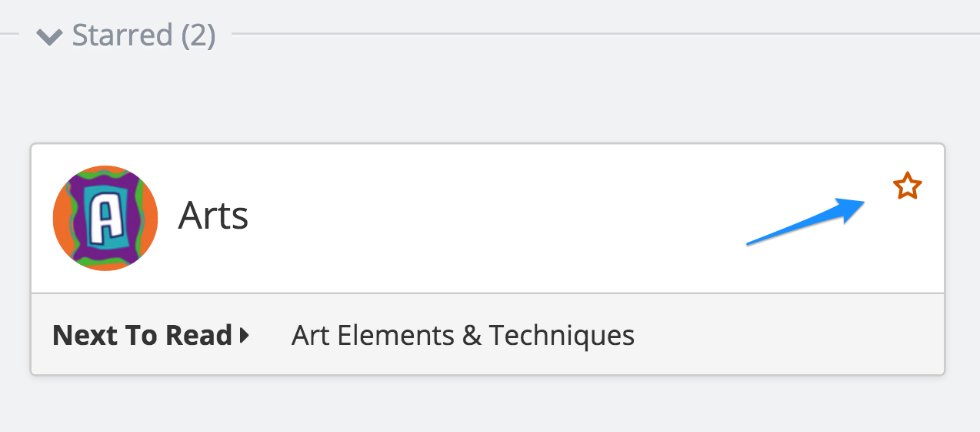
Task: Open the Art Elements & Techniques reading
Action: [x=463, y=335]
